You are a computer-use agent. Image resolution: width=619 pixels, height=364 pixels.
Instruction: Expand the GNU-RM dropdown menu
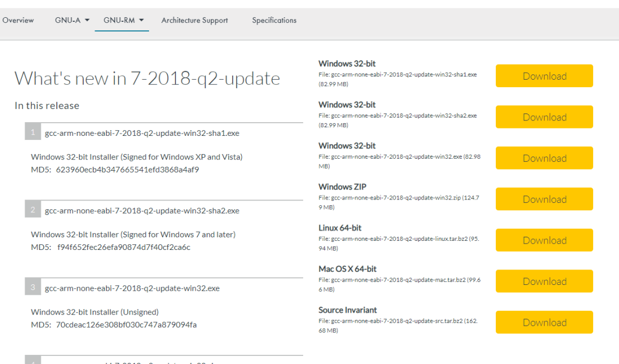coord(123,20)
